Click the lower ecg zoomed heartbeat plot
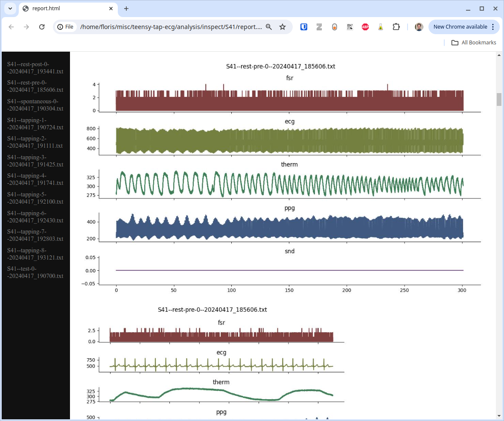 point(221,364)
